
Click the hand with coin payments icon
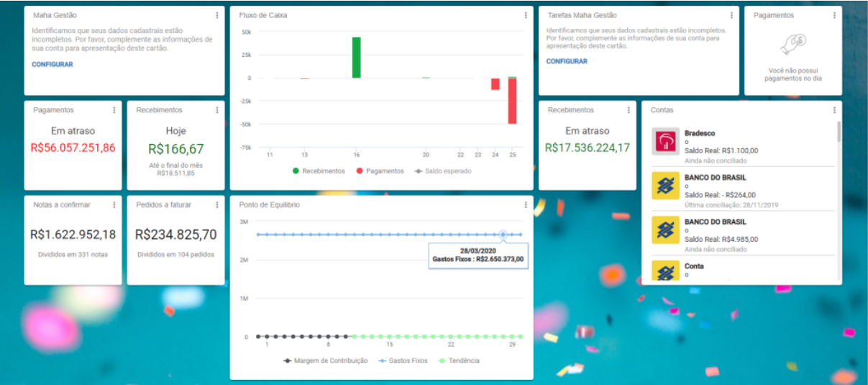point(793,45)
